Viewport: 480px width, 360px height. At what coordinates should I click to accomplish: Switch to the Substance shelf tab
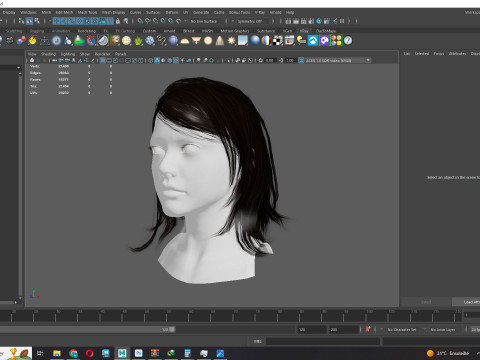(266, 31)
